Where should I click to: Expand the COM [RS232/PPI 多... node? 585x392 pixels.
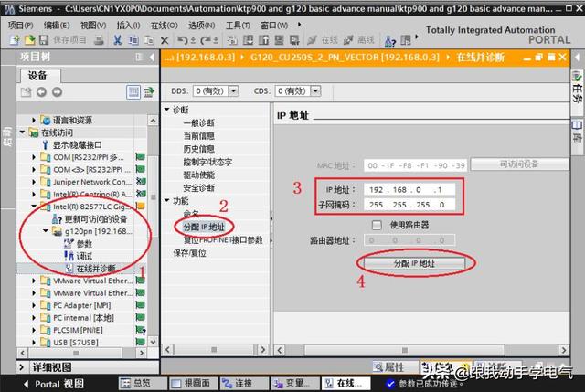pyautogui.click(x=34, y=157)
